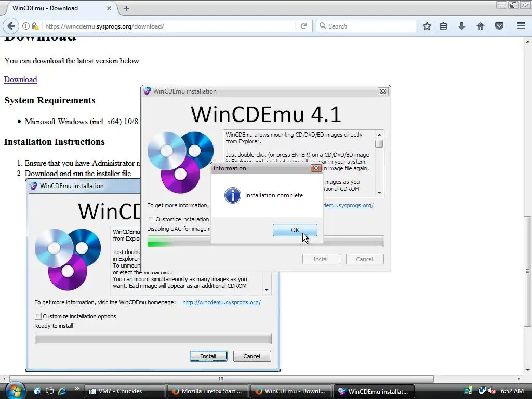
Task: Open a new tab with the plus button
Action: (126, 8)
